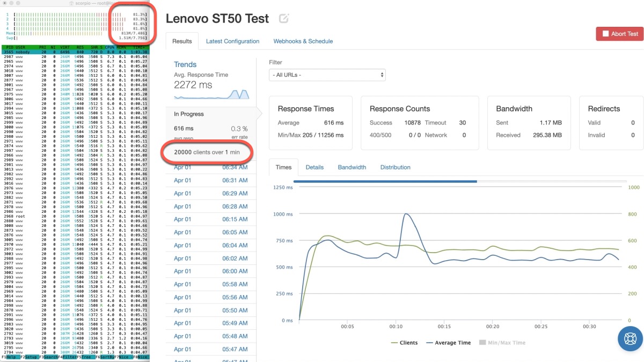Click the blue test progress bar

385,181
